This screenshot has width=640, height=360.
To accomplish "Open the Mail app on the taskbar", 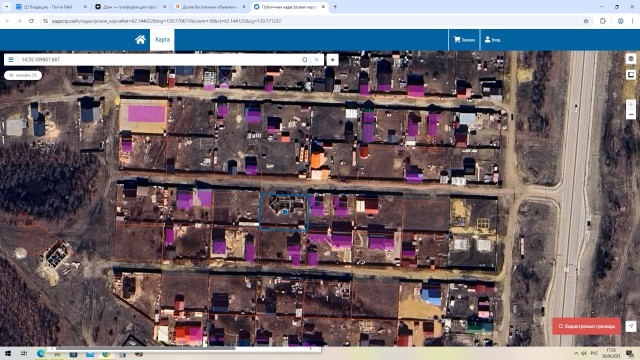I will point(90,354).
